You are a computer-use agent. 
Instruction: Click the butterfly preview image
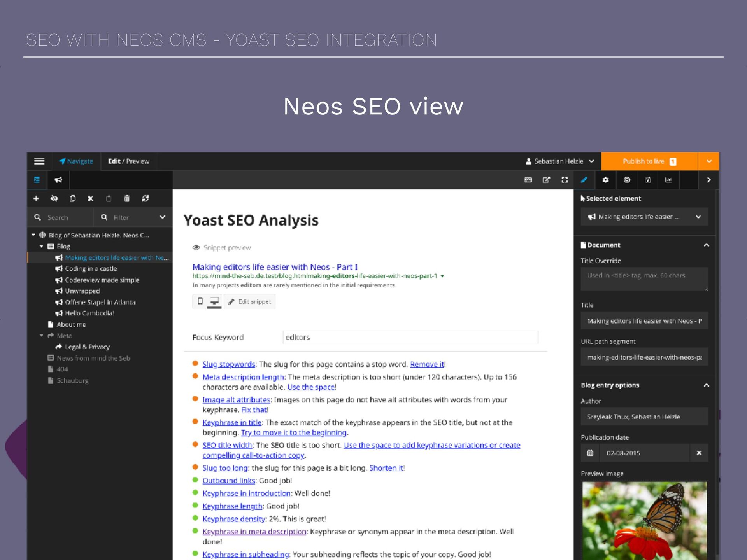pyautogui.click(x=644, y=521)
